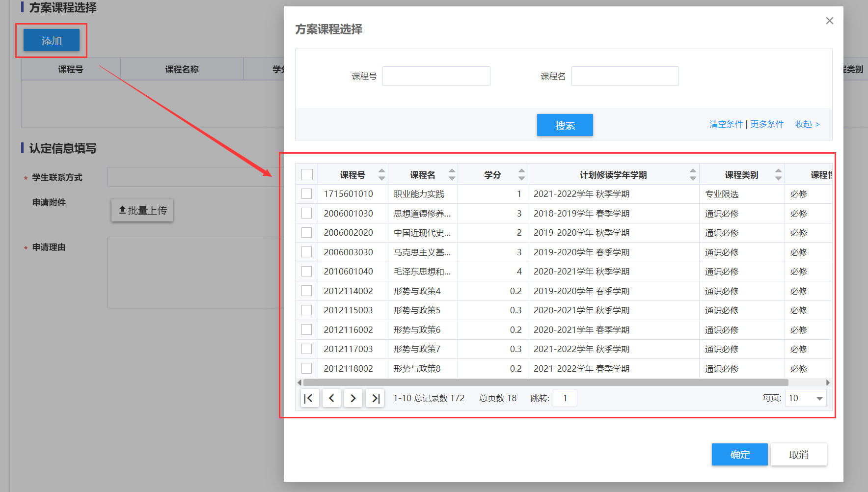Check the row for 形势与政策4
868x492 pixels.
307,291
